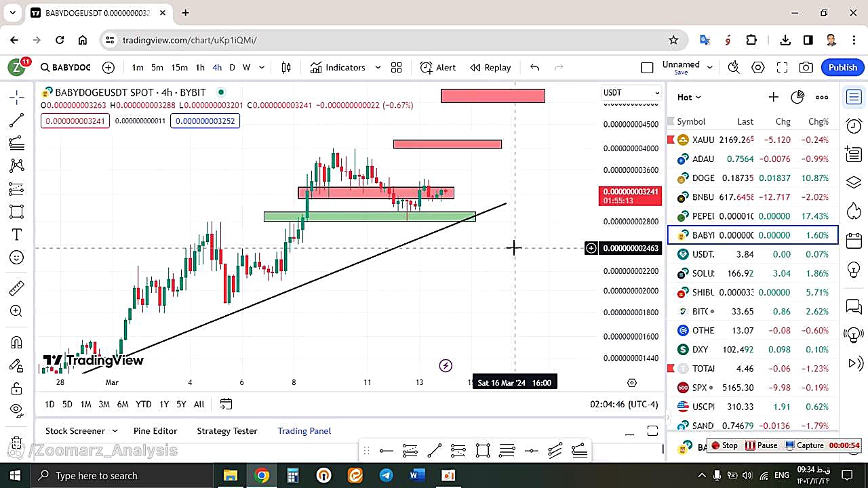
Task: Switch to the Pine Editor tab
Action: tap(155, 431)
